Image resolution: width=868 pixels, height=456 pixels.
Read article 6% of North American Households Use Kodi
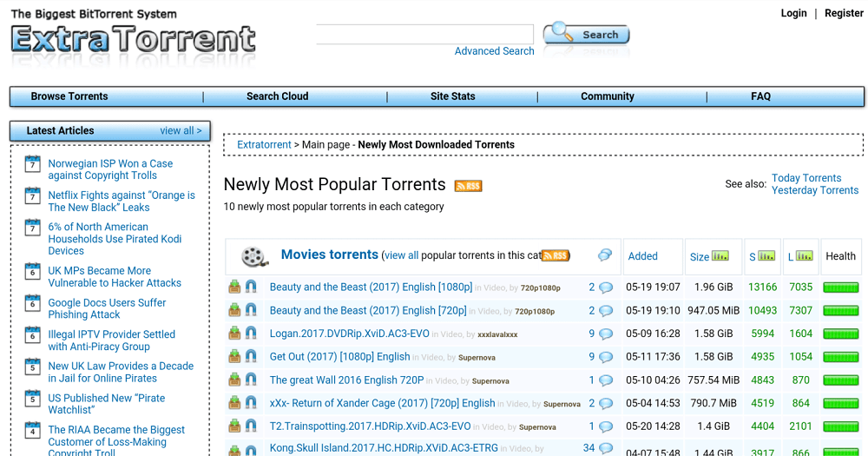pyautogui.click(x=115, y=239)
